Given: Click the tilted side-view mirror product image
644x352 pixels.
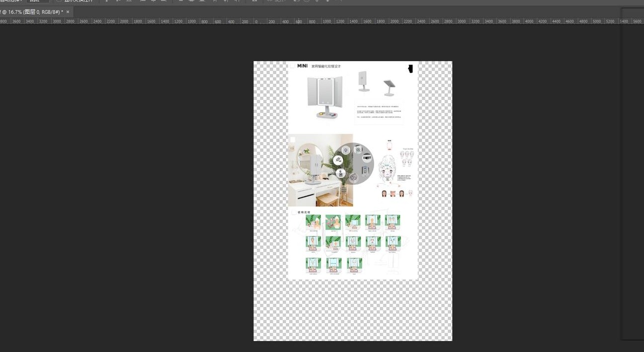Looking at the screenshot, I should coord(389,88).
